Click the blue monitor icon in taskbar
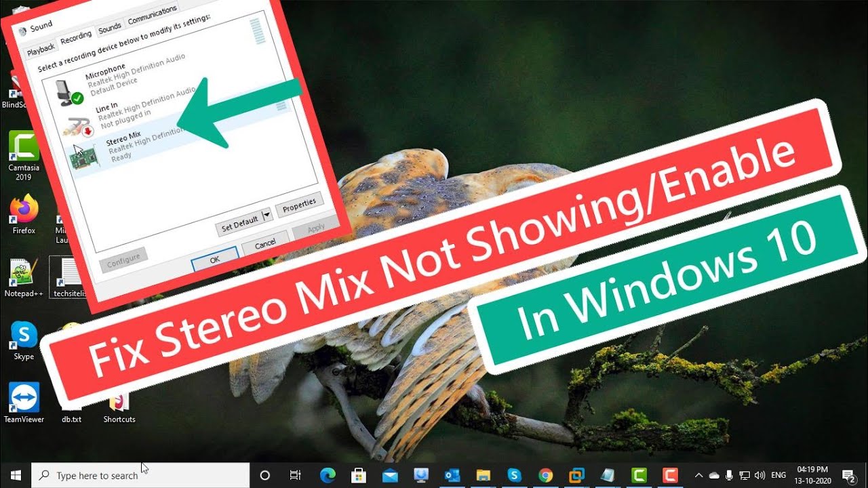Image resolution: width=868 pixels, height=488 pixels. coord(421,475)
